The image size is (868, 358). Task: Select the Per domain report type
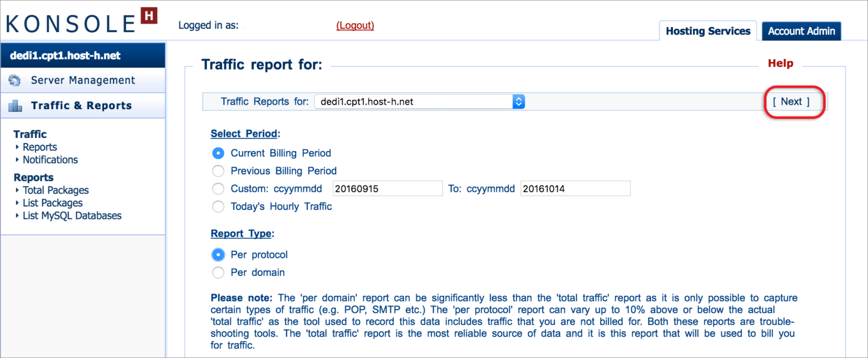pos(218,273)
